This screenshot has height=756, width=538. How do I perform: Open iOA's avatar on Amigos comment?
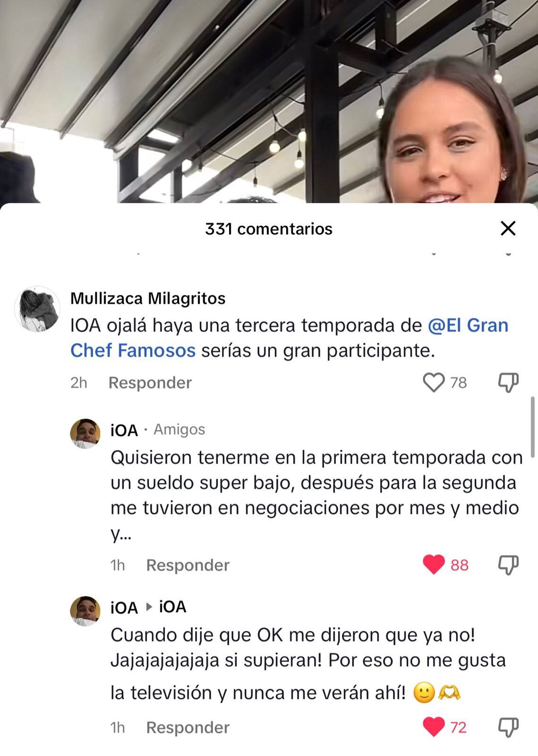pos(85,433)
